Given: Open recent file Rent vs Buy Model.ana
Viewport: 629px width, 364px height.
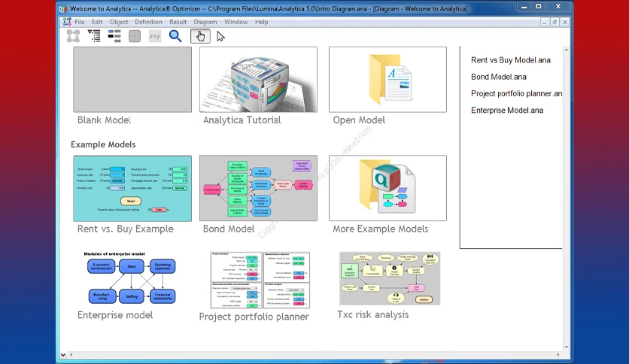Looking at the screenshot, I should point(511,60).
